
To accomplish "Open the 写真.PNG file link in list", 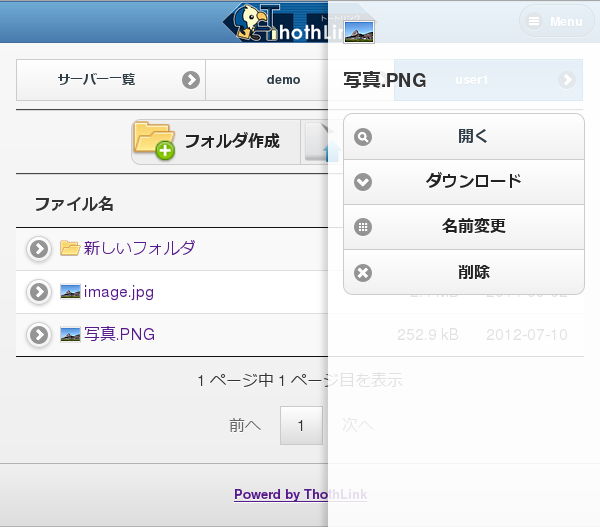I will (x=119, y=334).
